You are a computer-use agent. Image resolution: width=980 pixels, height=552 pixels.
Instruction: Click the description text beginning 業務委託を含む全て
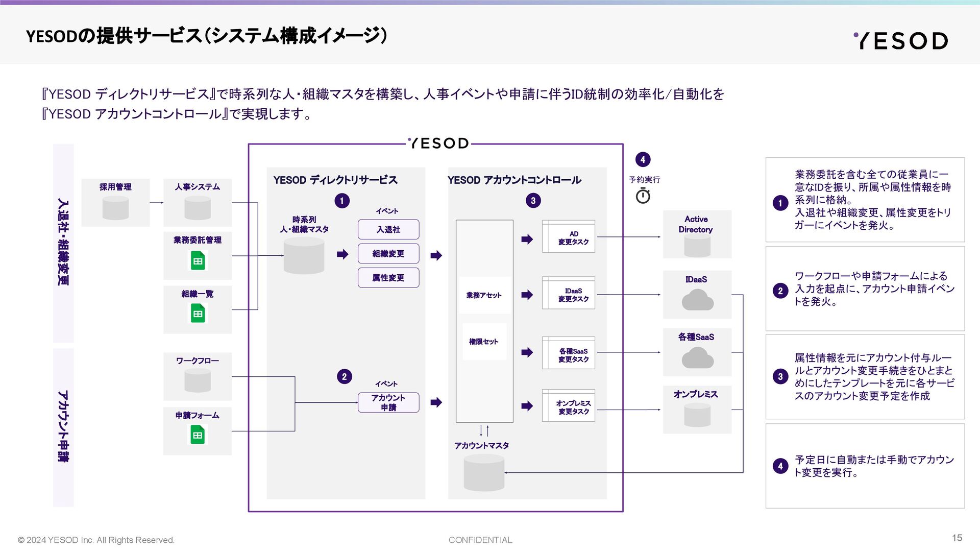(873, 200)
